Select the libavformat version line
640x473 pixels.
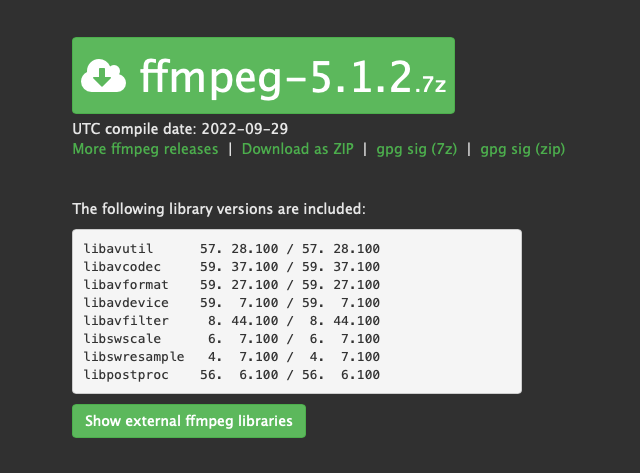point(232,284)
